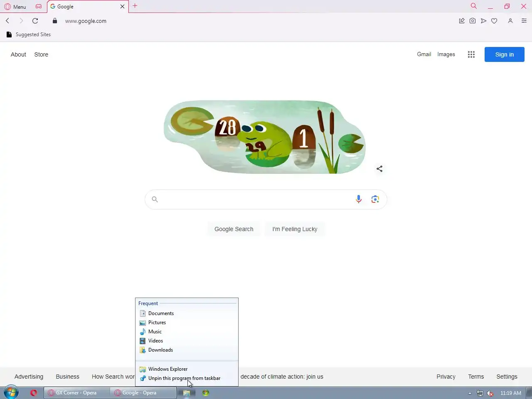Open a new tab with plus icon
Viewport: 532px width, 399px height.
[135, 6]
